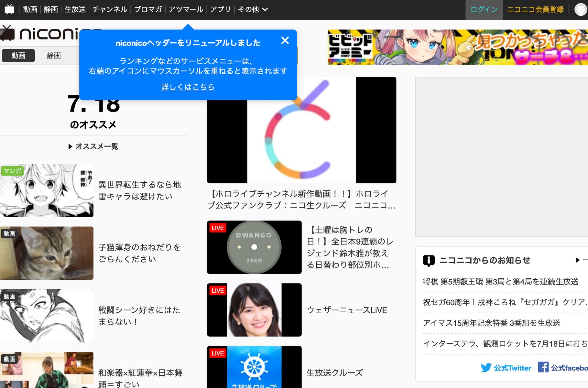Open news about アイマス15周年記念特番
The image size is (588, 388).
(x=492, y=323)
